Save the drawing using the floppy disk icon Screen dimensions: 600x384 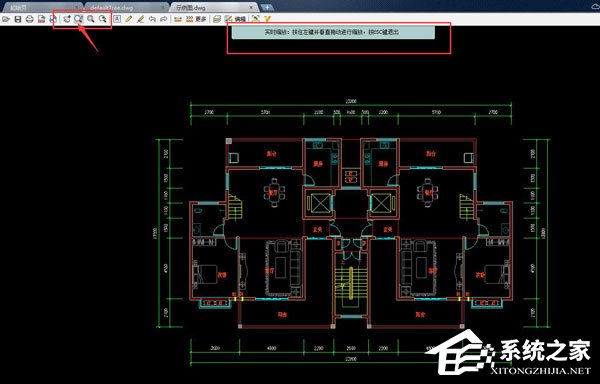coord(18,19)
